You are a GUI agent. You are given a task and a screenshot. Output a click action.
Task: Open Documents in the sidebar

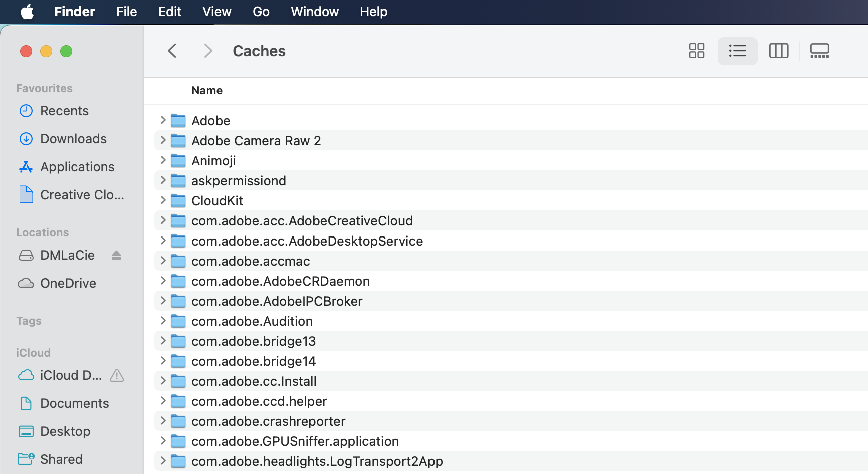[75, 403]
